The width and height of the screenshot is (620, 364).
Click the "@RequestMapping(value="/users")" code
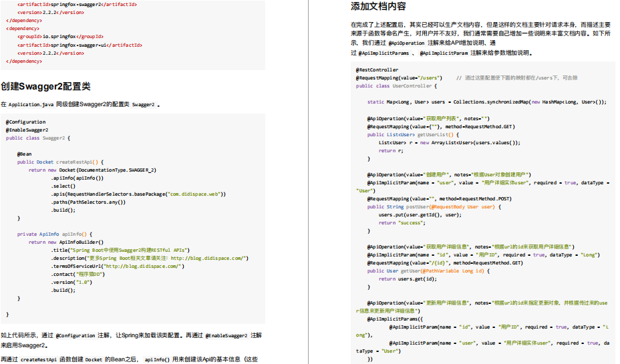(x=399, y=78)
